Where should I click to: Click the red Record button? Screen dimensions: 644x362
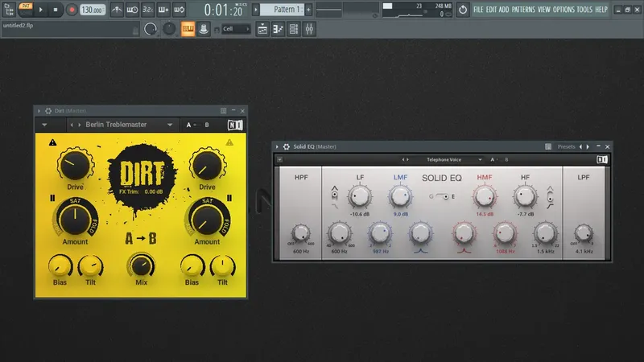pyautogui.click(x=72, y=10)
